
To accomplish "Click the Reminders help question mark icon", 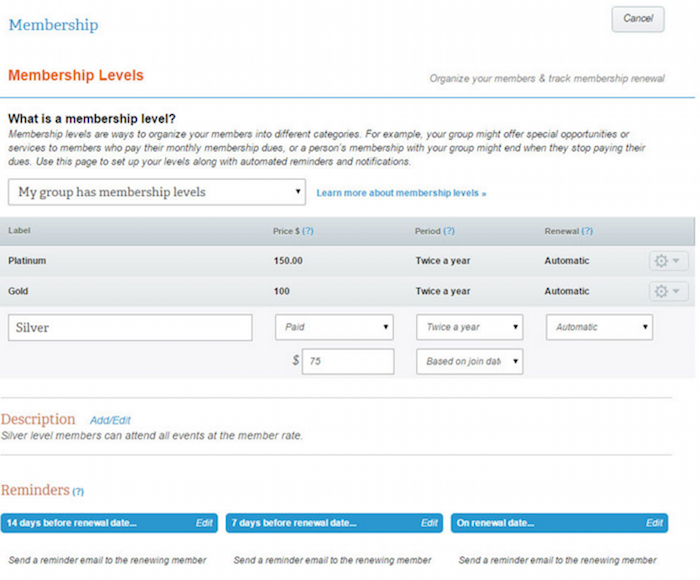I will coord(78,492).
